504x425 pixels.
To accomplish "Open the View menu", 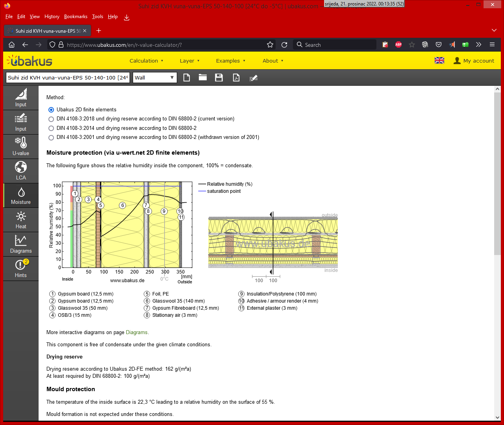I will click(x=35, y=17).
